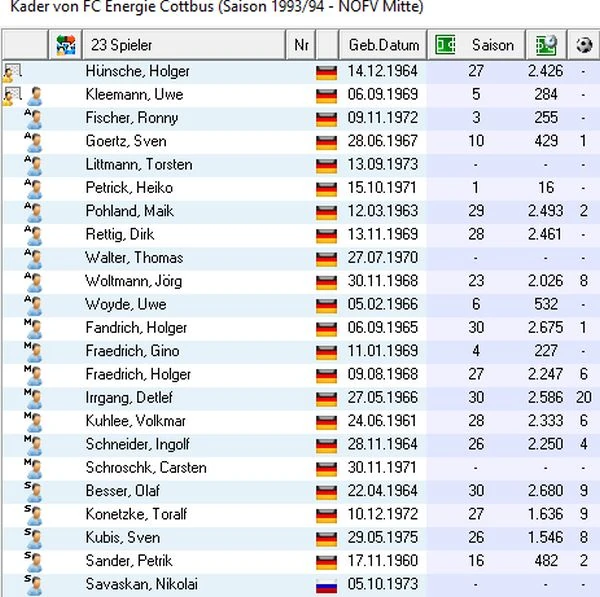Viewport: 600px width, 597px height.
Task: Select the player name 'Schneider, Ingolf'
Action: [x=137, y=445]
